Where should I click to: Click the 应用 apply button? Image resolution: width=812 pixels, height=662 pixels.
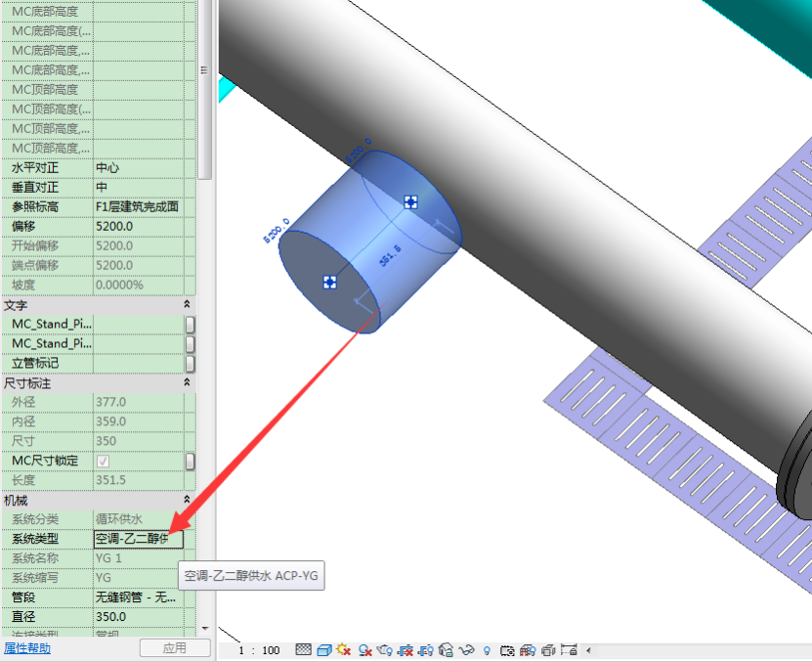(175, 648)
